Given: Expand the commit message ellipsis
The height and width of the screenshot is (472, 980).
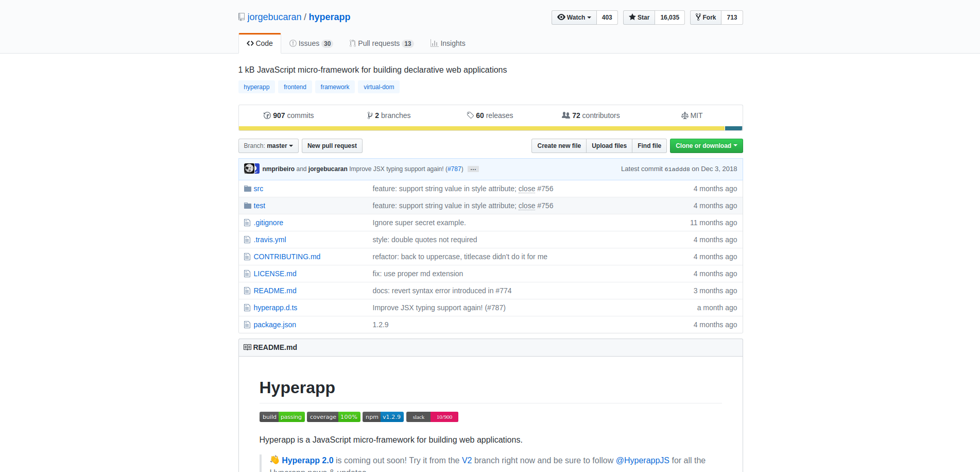Looking at the screenshot, I should pos(473,169).
